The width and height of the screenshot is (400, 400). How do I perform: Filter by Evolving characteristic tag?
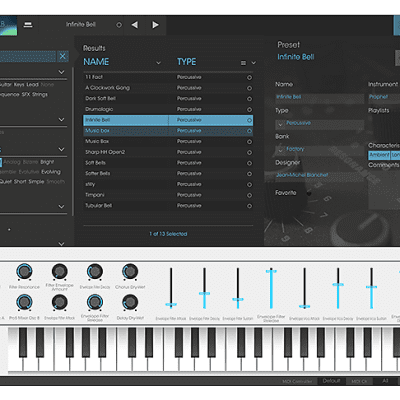click(51, 172)
